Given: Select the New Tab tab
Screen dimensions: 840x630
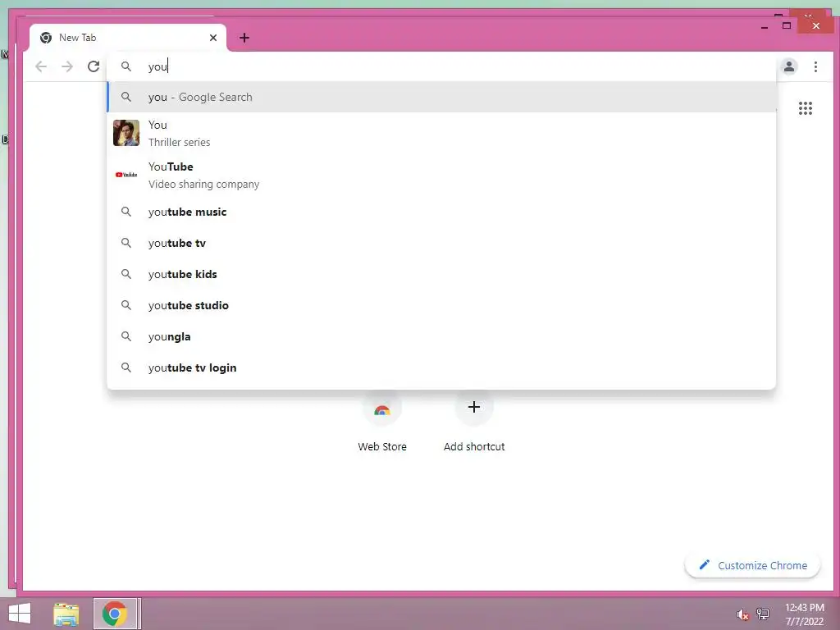Looking at the screenshot, I should pos(128,38).
